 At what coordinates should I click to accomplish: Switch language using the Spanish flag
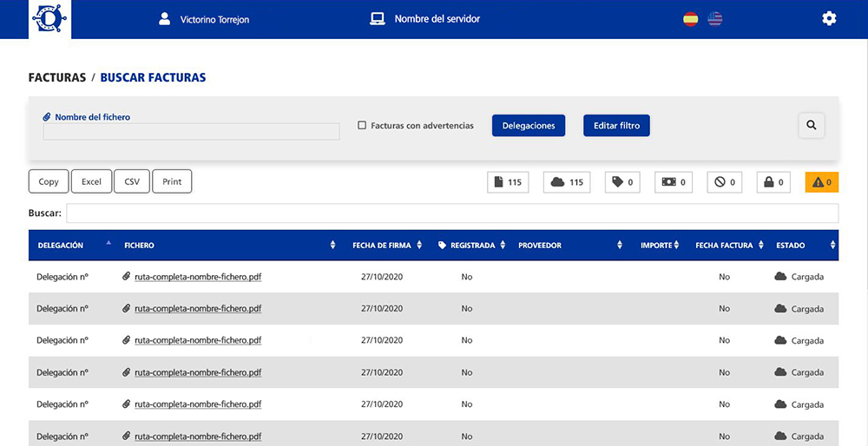point(690,18)
